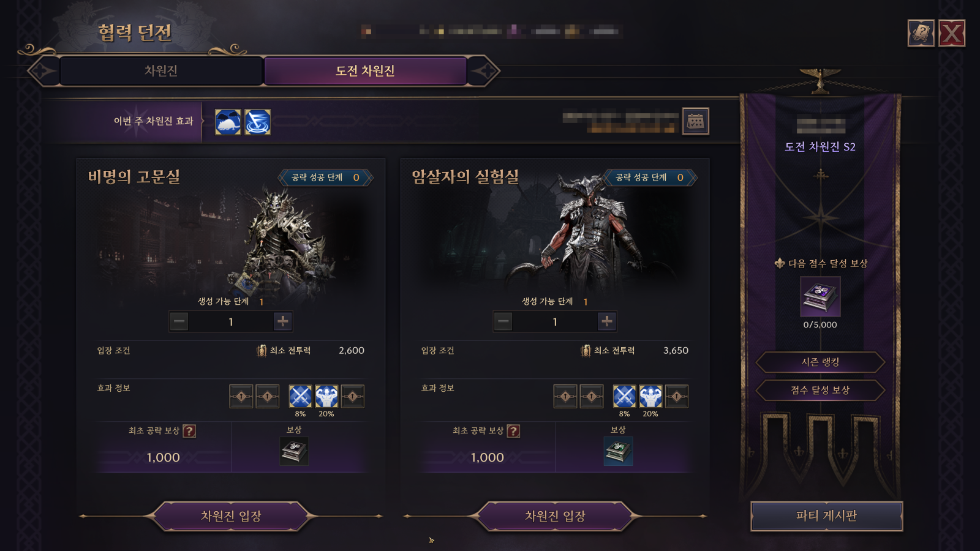Open the calendar schedule icon
This screenshot has width=980, height=551.
click(x=695, y=121)
